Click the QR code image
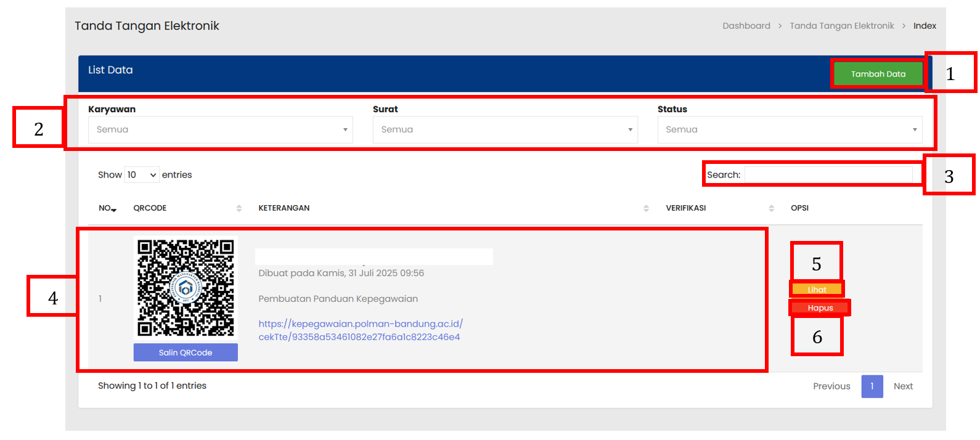The height and width of the screenshot is (440, 980). tap(186, 288)
